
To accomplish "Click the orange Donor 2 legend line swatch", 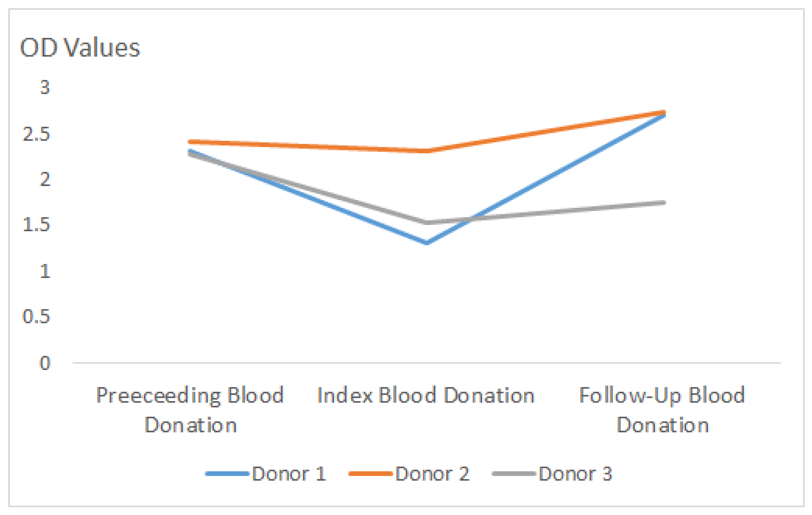I will 370,474.
